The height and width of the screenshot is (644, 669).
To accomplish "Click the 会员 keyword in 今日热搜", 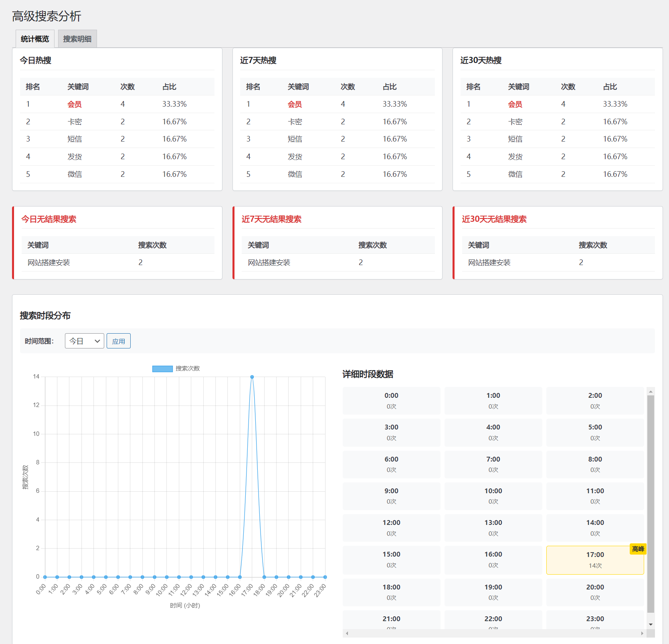I will 75,104.
